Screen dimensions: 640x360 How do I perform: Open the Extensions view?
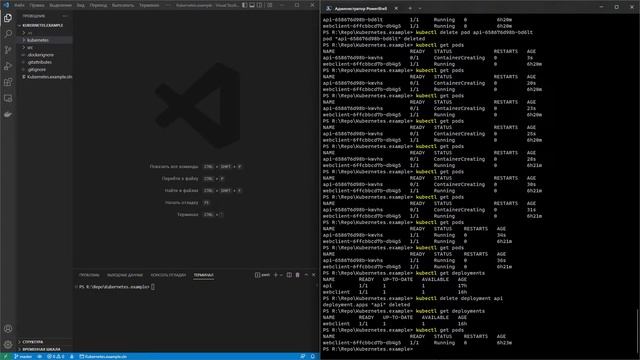(x=8, y=82)
